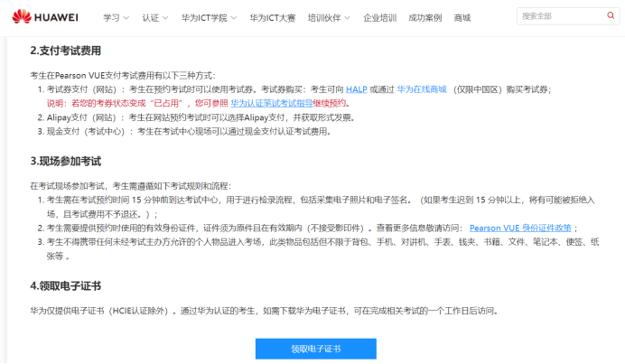Click the red 说明 note text
Image resolution: width=625 pixels, height=364 pixels.
[x=199, y=103]
